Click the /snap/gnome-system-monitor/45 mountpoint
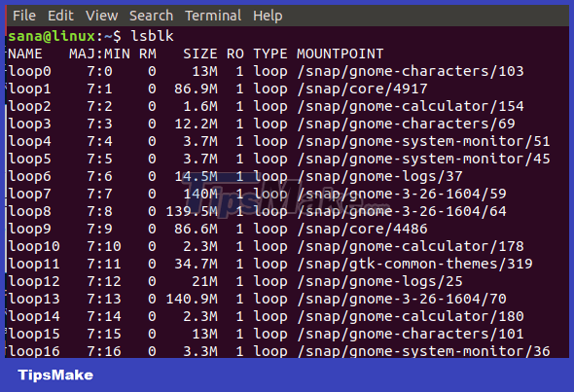This screenshot has width=574, height=392. pos(424,159)
